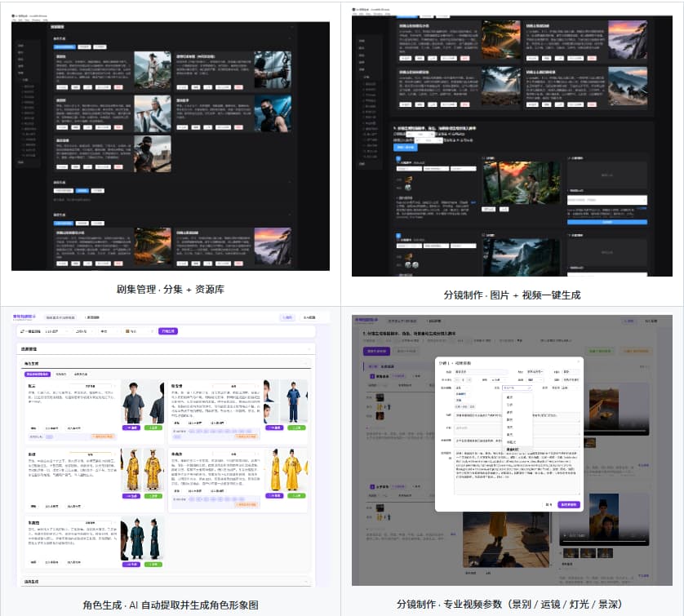Click the green button under the grey tunic man
This screenshot has height=616, width=684.
(153, 428)
